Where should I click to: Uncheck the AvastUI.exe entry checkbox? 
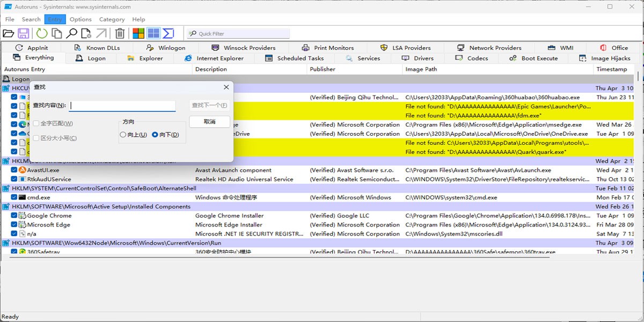point(14,170)
